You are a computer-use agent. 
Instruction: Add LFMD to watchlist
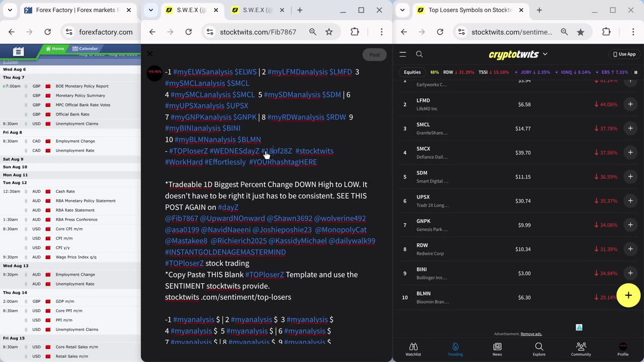pos(630,104)
